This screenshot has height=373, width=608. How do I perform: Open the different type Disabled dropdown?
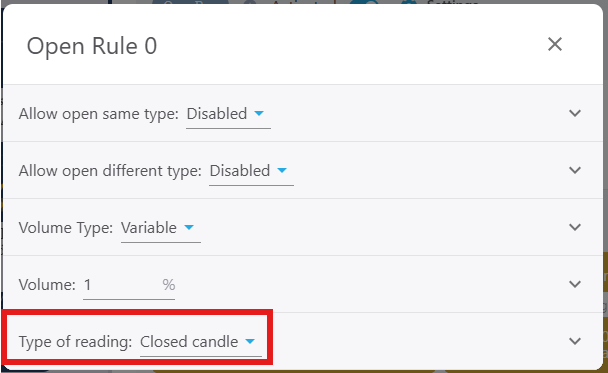(x=251, y=171)
